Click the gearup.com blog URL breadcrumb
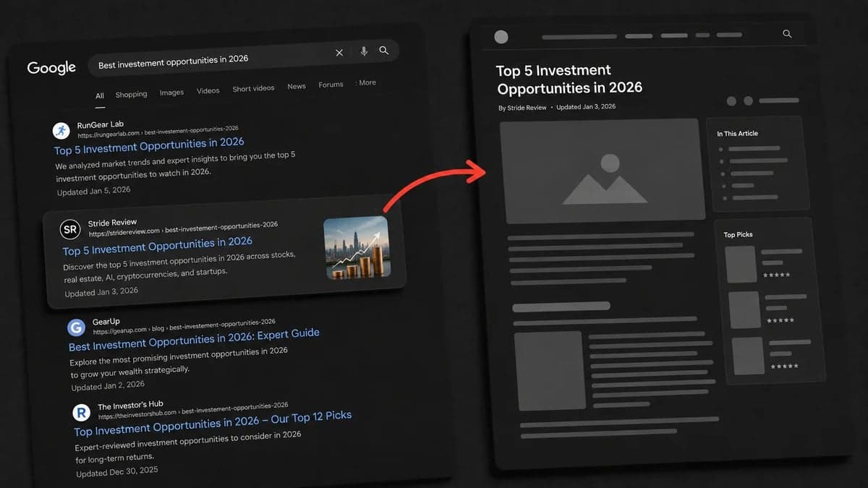Screen dimensions: 868x488 184,326
